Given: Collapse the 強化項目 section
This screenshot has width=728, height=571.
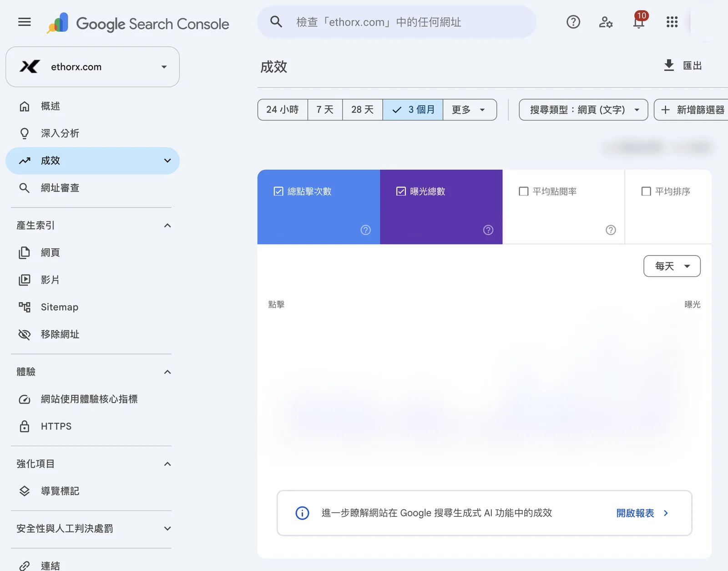Looking at the screenshot, I should [x=167, y=464].
